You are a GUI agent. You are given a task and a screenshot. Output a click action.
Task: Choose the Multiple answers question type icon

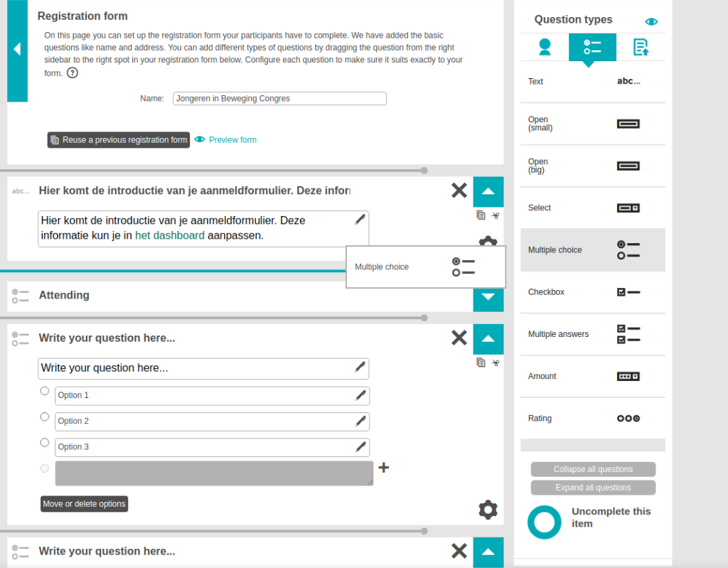[628, 334]
